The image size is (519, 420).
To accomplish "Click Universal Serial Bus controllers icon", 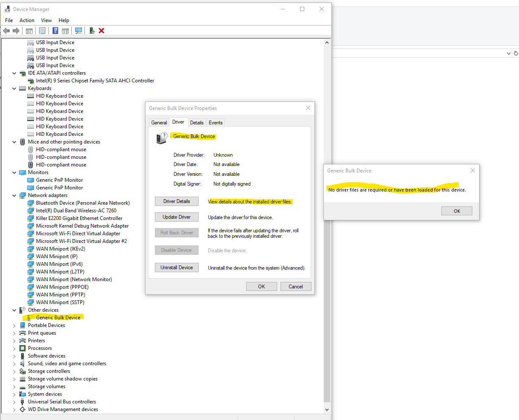I will [x=22, y=402].
